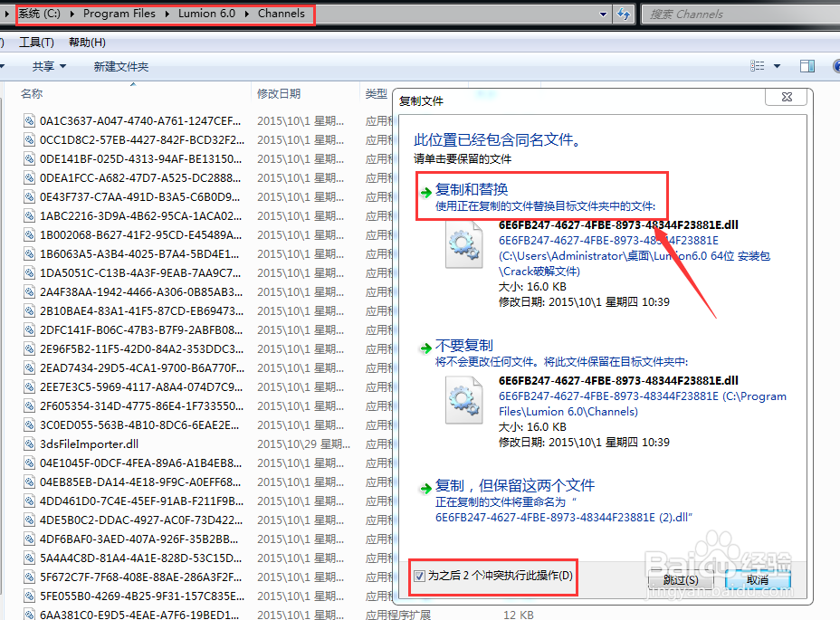Select file name 04EB85EB-DA14-4E18-9F9C-A0EFF68...
Screen dimensions: 840x620
pyautogui.click(x=140, y=482)
